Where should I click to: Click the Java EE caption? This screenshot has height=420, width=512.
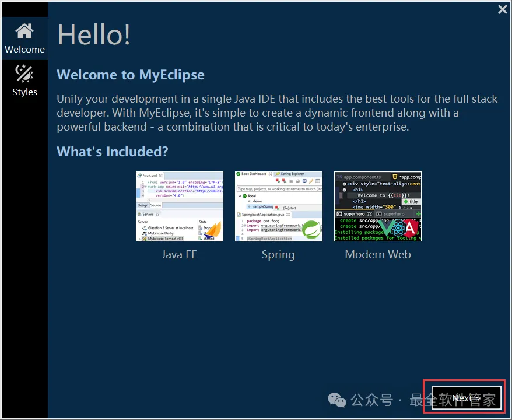[179, 254]
